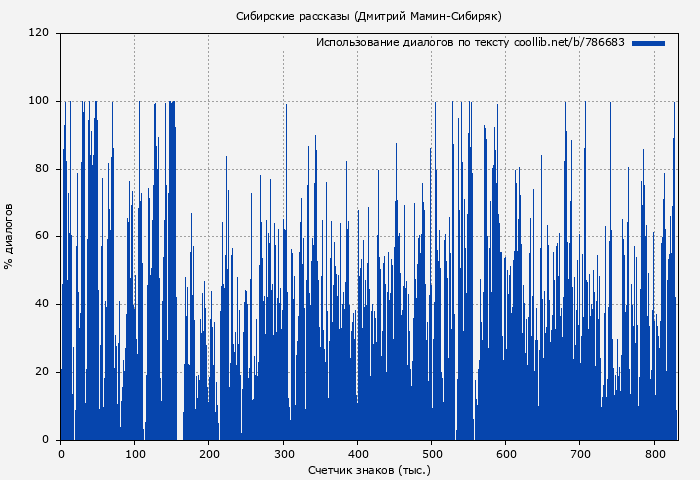Click the 120 tick on y-axis
The height and width of the screenshot is (480, 700).
[39, 33]
